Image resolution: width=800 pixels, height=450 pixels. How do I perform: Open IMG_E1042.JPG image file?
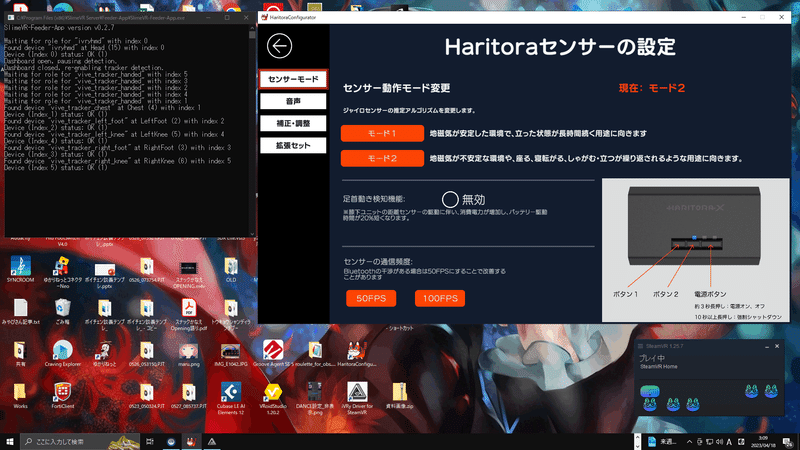click(x=231, y=354)
